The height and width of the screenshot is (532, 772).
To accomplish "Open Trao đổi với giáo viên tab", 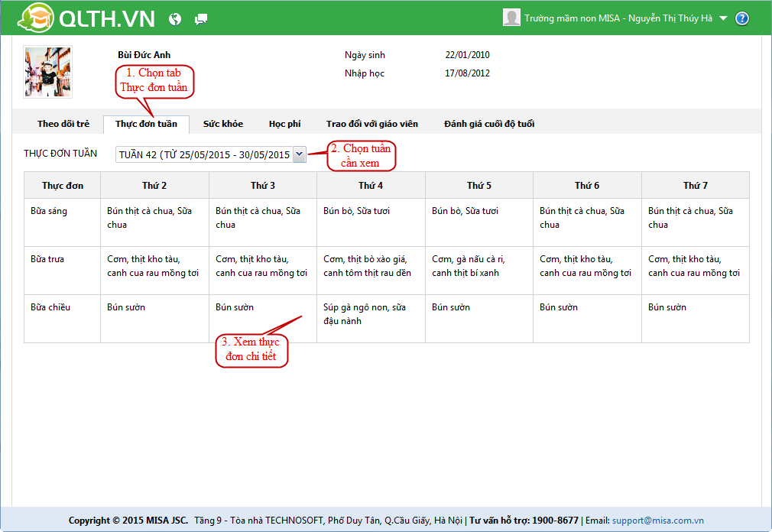I will [371, 124].
